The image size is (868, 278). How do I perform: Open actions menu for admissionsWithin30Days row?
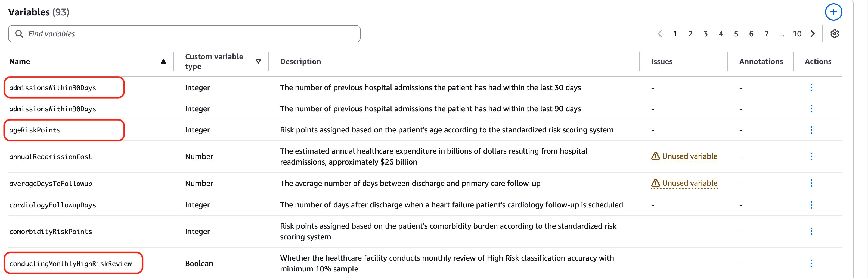(811, 87)
